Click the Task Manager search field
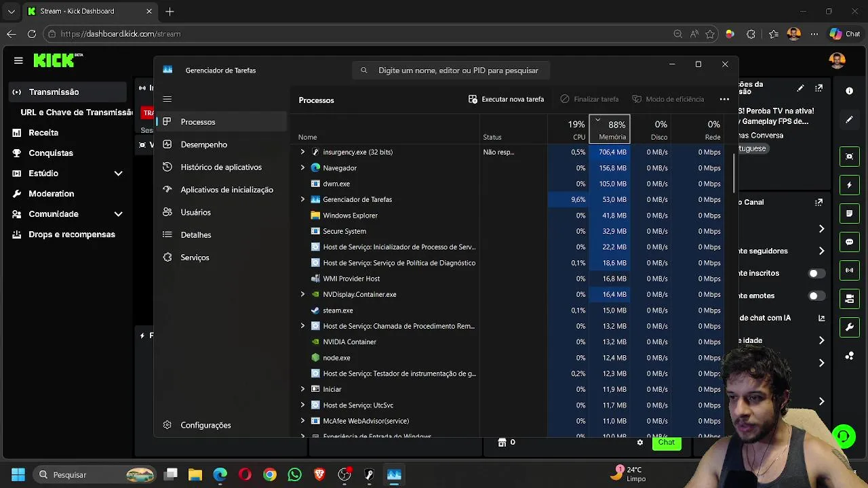 451,70
